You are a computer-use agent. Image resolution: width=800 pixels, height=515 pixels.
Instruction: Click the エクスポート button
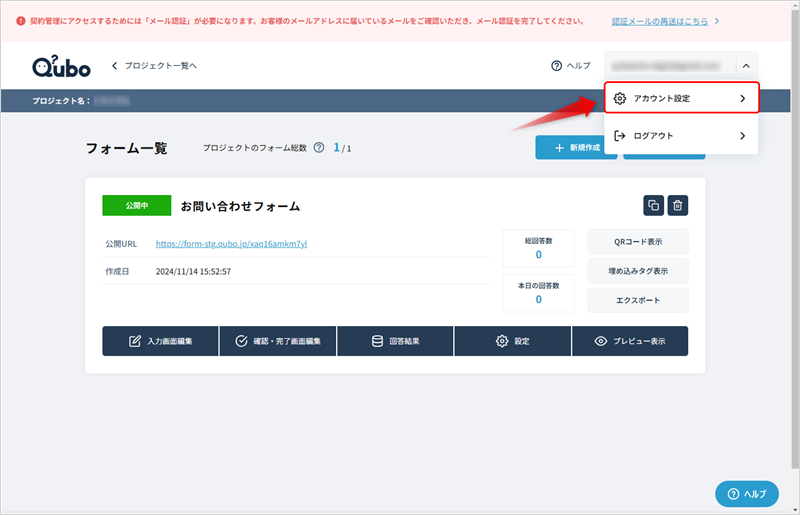638,300
